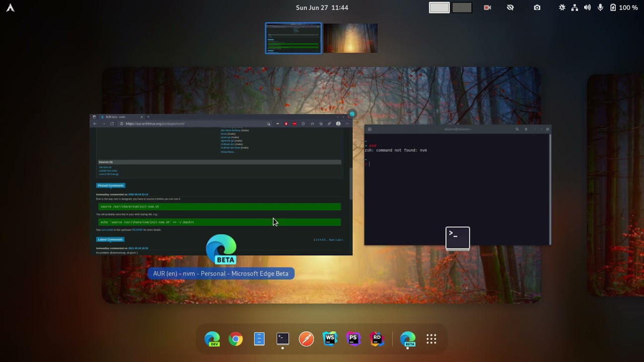
Task: Click the red screen recording indicator
Action: (487, 8)
